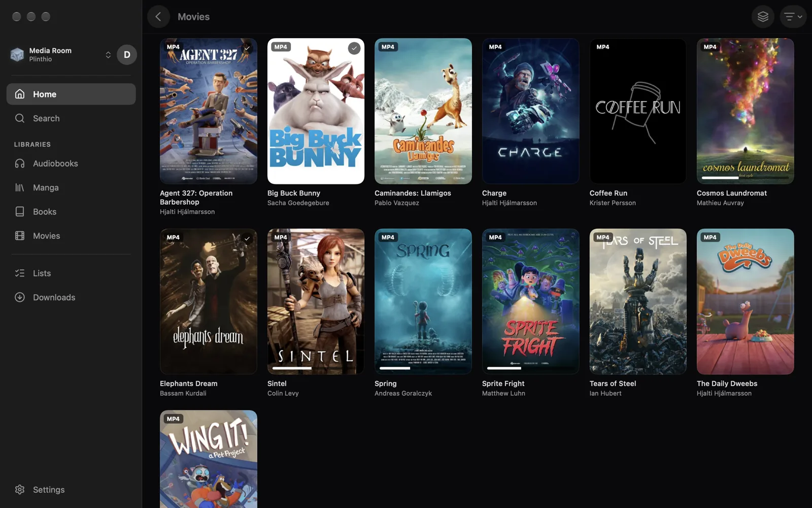This screenshot has width=812, height=508.
Task: Go back with the arrow button
Action: point(158,17)
